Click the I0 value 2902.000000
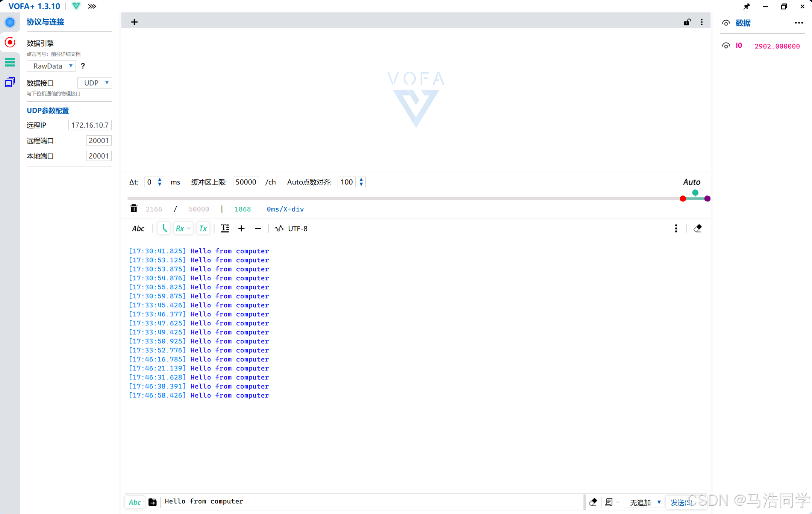This screenshot has width=812, height=514. tap(777, 46)
